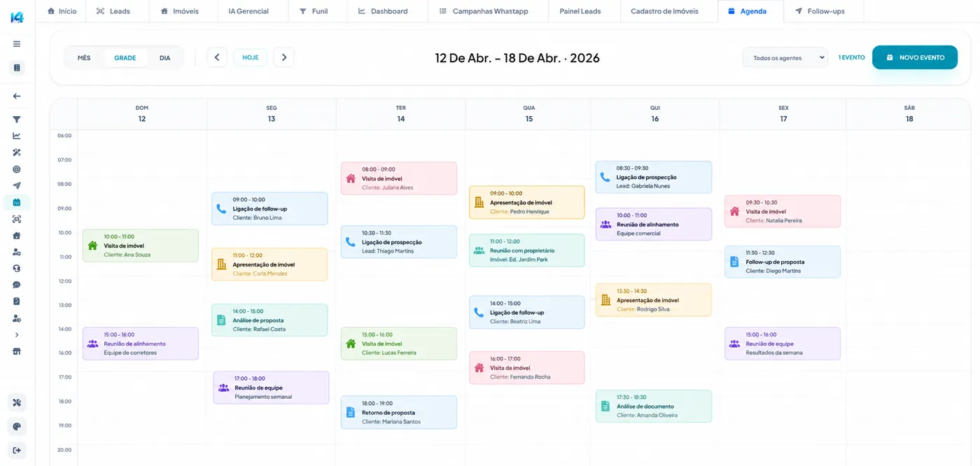Click the I4 logo in sidebar
This screenshot has width=980, height=466.
[x=17, y=17]
